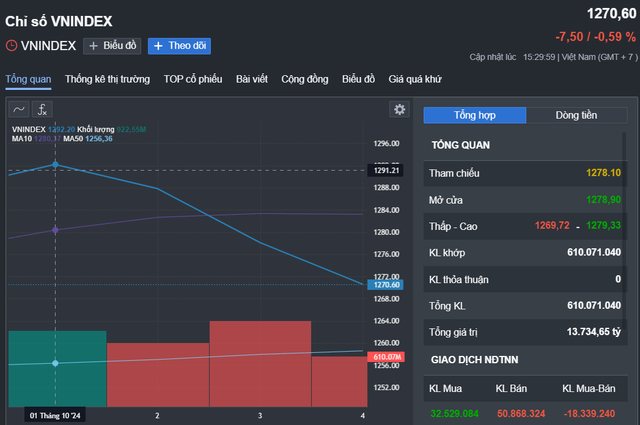Click the 1270.60 current price label on axis
This screenshot has height=425, width=640.
point(386,285)
